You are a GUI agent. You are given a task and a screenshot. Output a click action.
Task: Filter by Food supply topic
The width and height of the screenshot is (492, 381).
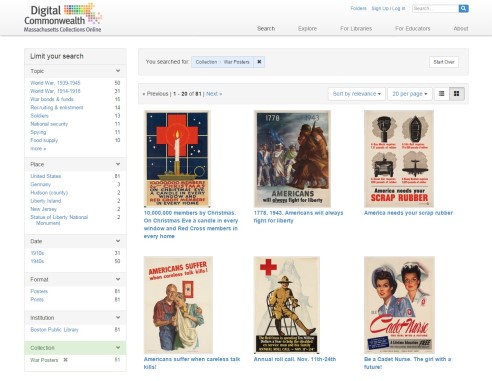(44, 140)
